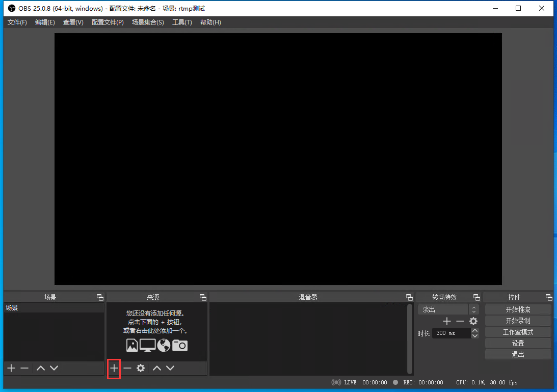Add a new source with plus icon
The image size is (557, 392).
click(114, 368)
